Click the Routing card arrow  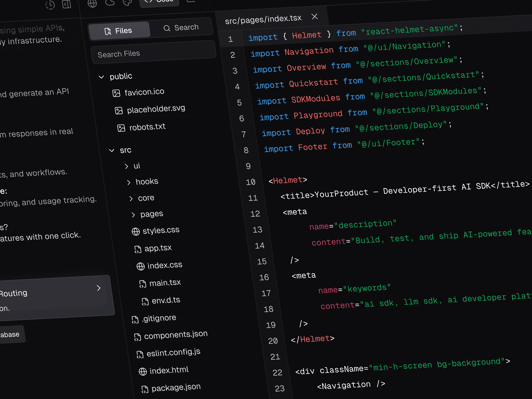98,288
